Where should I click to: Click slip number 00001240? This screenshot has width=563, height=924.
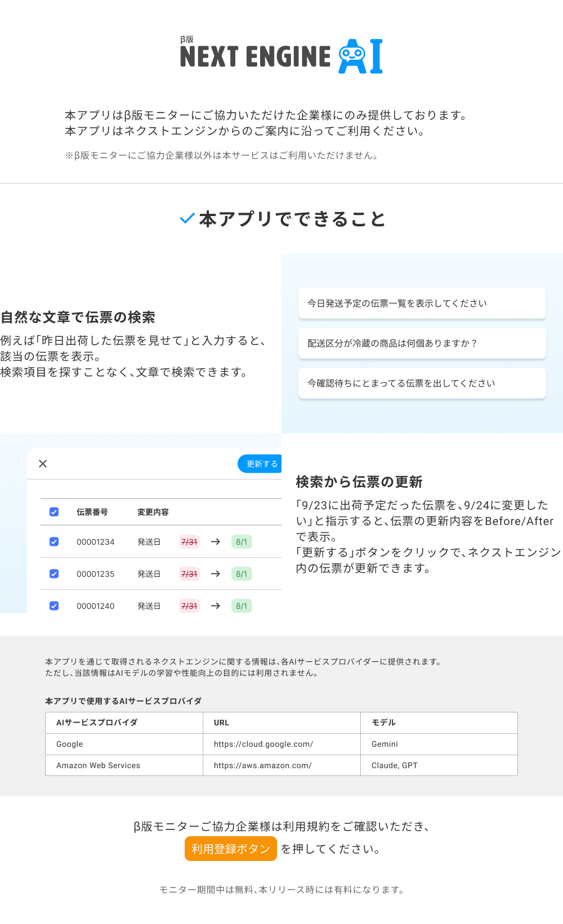tap(96, 606)
